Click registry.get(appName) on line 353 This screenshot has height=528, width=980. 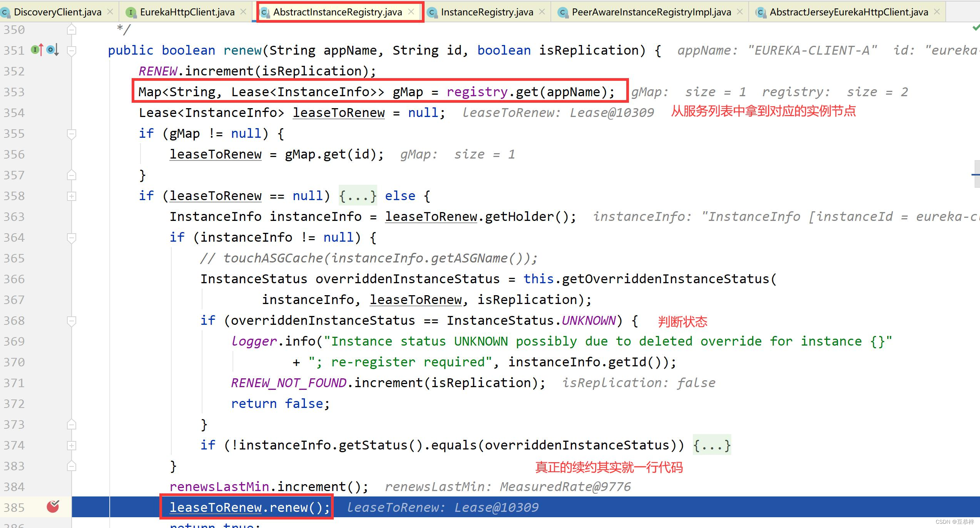527,92
